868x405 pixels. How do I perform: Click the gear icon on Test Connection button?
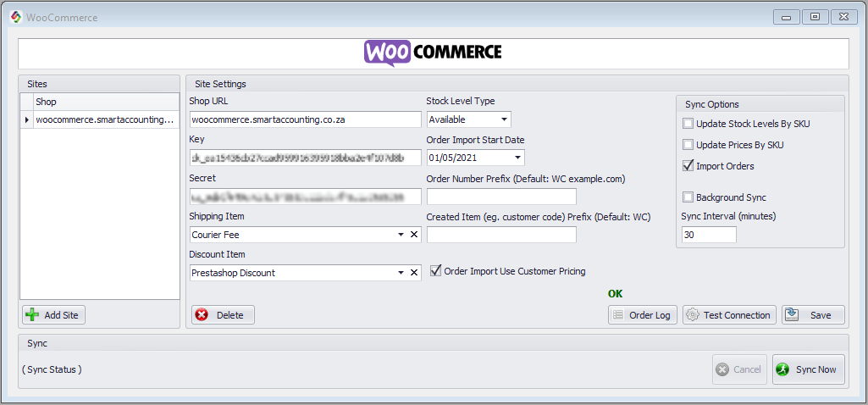coord(692,315)
